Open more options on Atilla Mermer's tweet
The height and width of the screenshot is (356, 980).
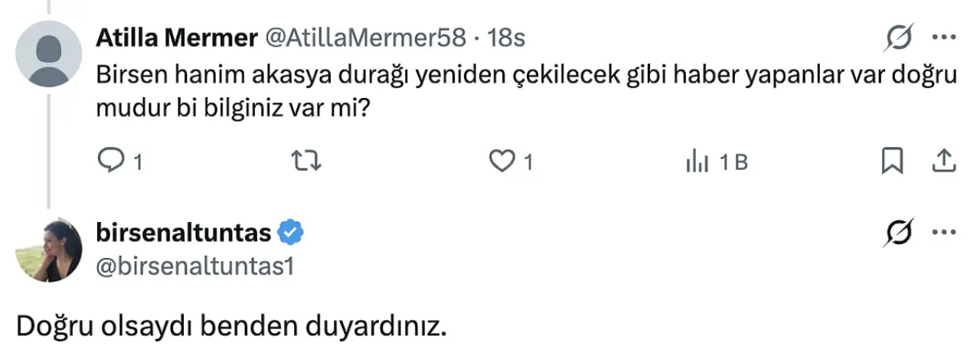coord(942,38)
